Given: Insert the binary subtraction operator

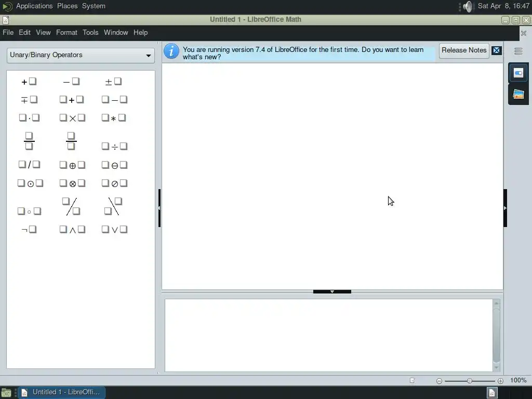Looking at the screenshot, I should [114, 100].
